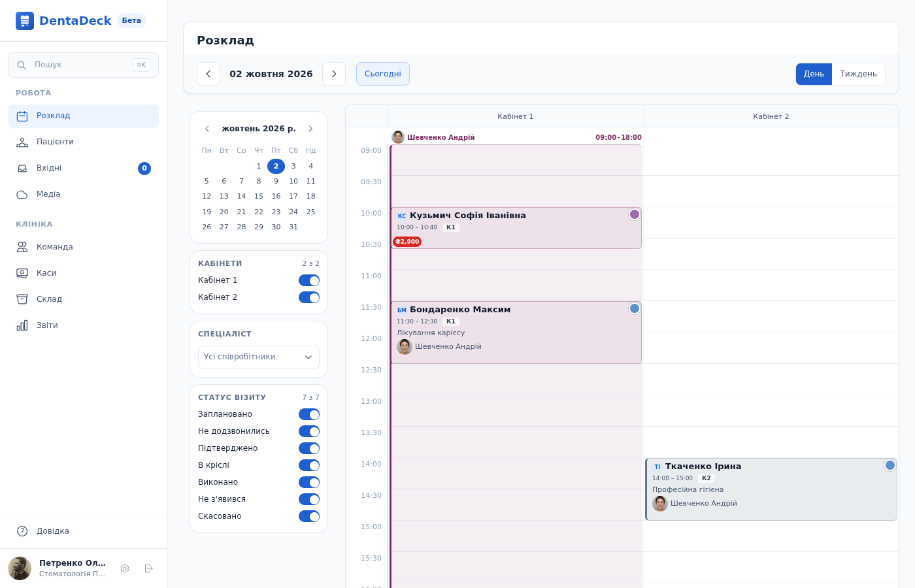Click the profile avatar of Петренко
The image size is (915, 588).
coord(20,568)
